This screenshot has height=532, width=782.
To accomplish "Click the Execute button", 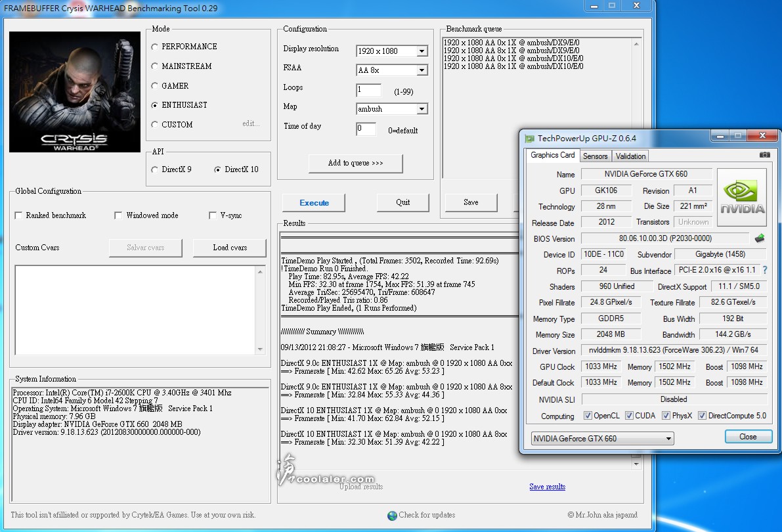I will [x=315, y=203].
